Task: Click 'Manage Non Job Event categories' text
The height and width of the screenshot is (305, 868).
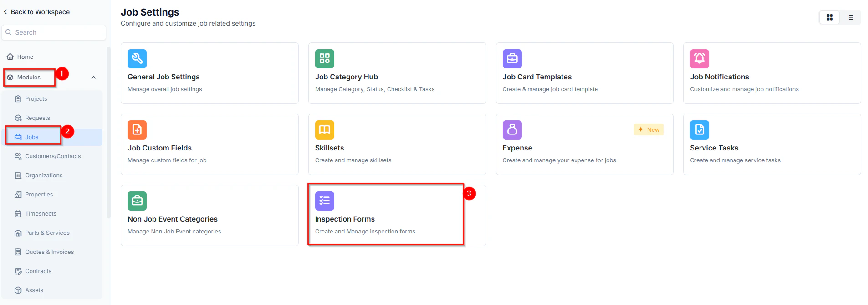Action: coord(174,232)
